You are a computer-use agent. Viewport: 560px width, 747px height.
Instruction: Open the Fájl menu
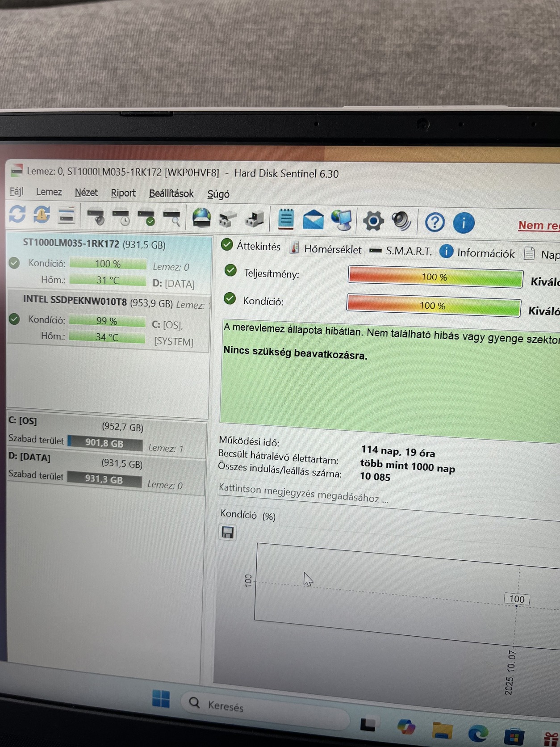(x=17, y=192)
